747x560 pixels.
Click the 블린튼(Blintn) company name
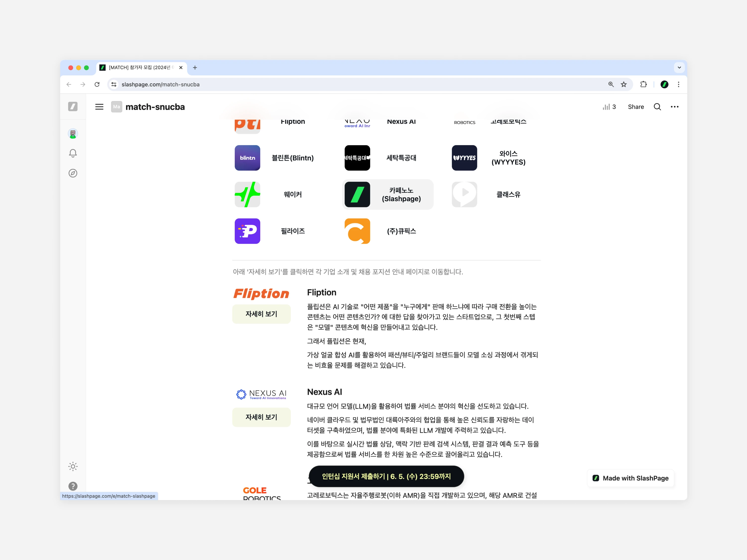pyautogui.click(x=293, y=158)
